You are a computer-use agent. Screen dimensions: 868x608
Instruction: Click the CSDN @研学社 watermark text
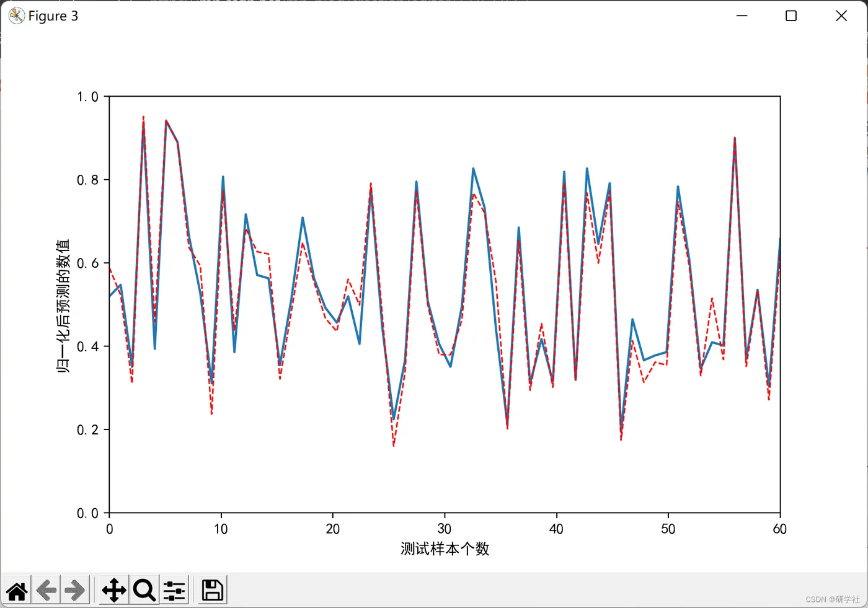click(833, 599)
